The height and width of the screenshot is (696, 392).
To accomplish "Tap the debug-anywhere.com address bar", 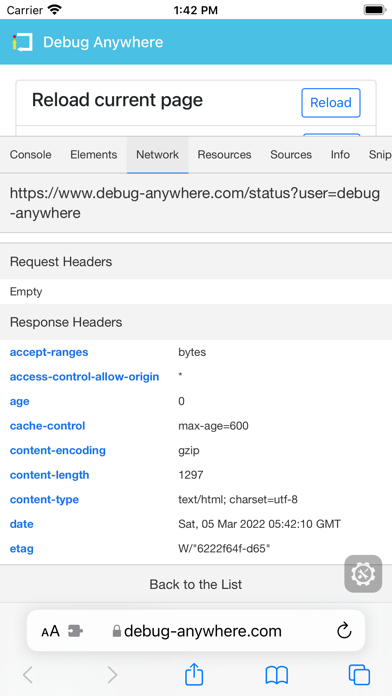I will [196, 631].
